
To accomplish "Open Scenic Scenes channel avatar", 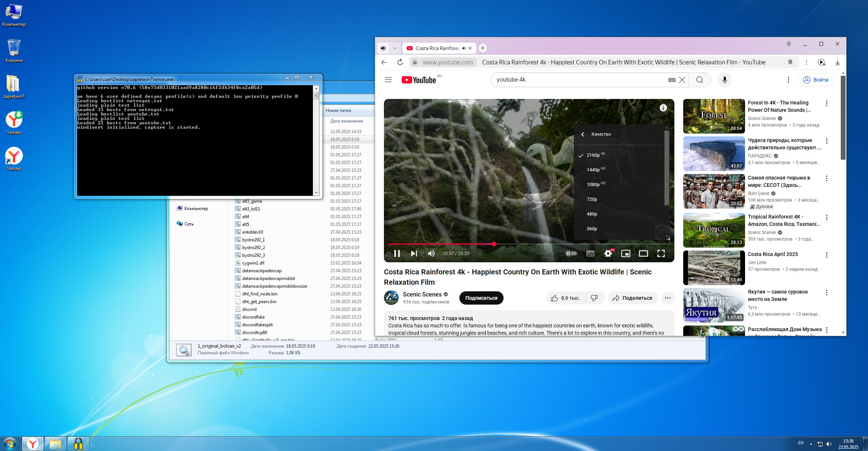I will (391, 298).
